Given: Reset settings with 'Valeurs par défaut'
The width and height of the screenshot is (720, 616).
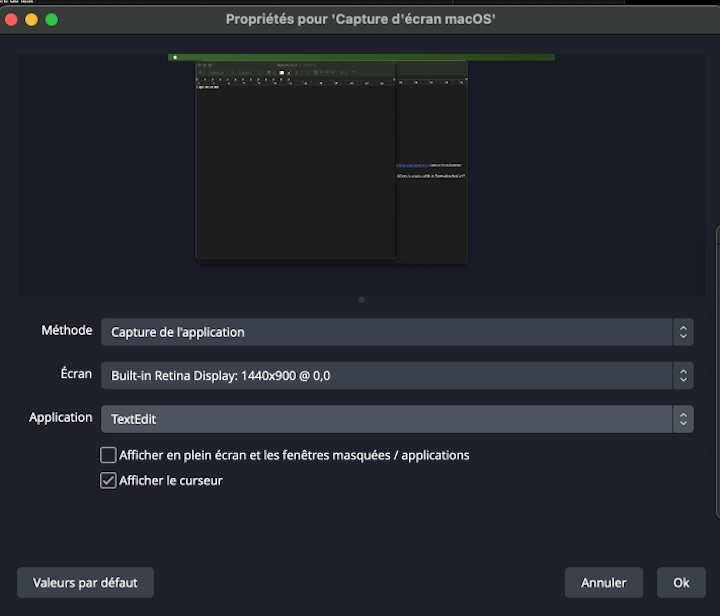Looking at the screenshot, I should pos(85,582).
